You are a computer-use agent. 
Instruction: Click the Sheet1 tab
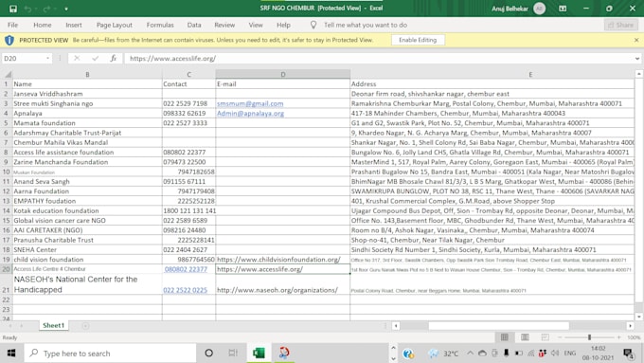53,326
